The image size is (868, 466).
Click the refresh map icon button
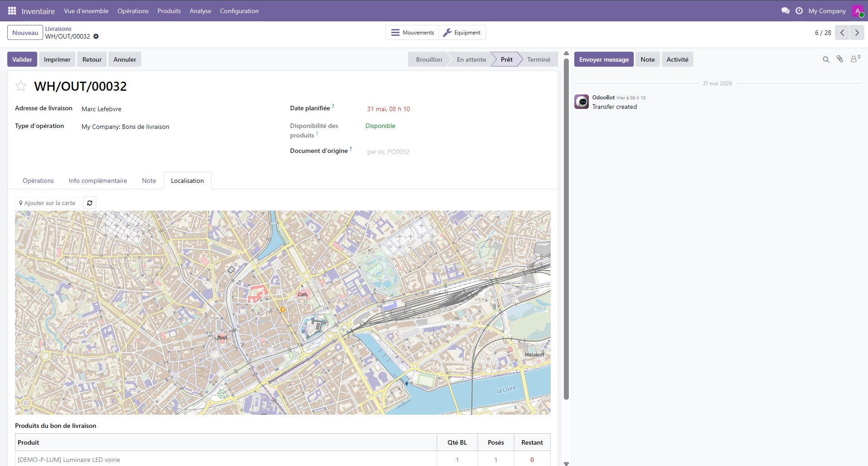(90, 203)
